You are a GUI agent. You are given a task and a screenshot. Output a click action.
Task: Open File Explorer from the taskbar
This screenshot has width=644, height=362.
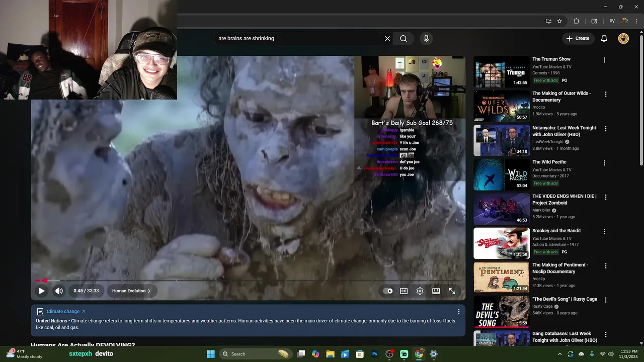click(331, 354)
